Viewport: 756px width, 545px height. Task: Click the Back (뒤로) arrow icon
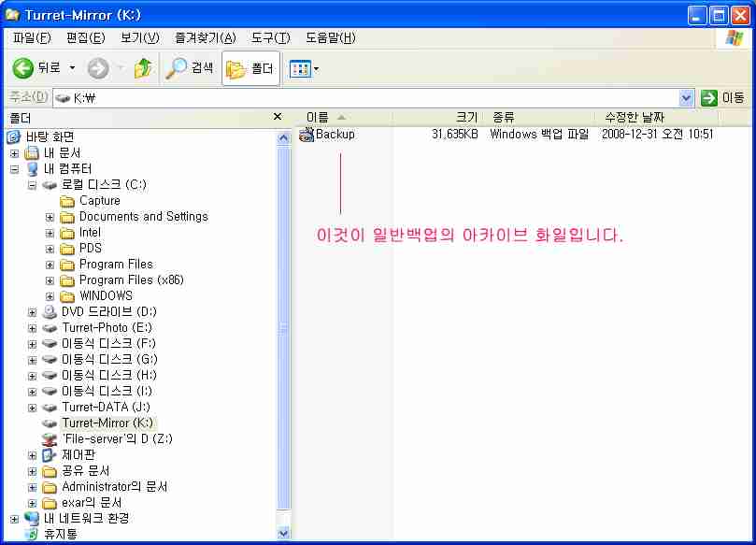[x=23, y=68]
